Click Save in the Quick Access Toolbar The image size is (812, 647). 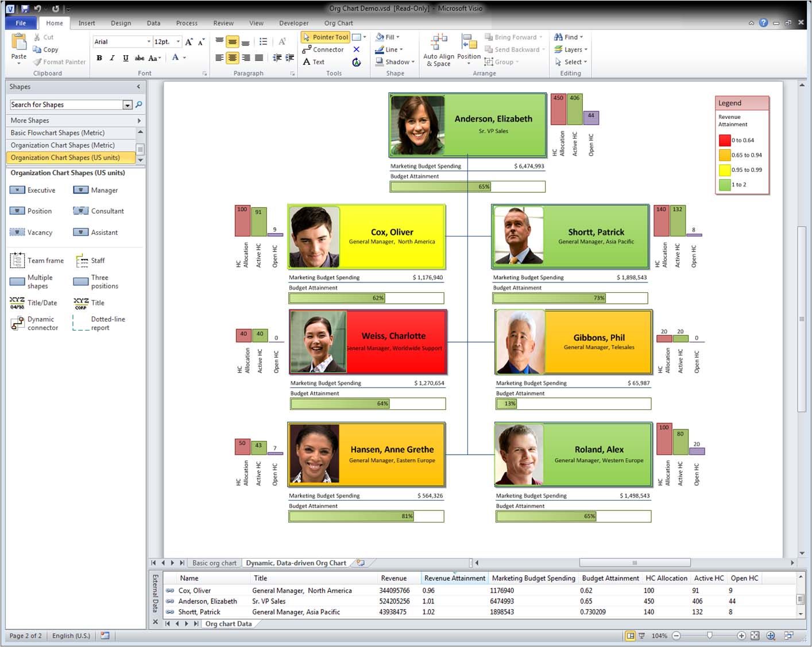click(x=24, y=8)
